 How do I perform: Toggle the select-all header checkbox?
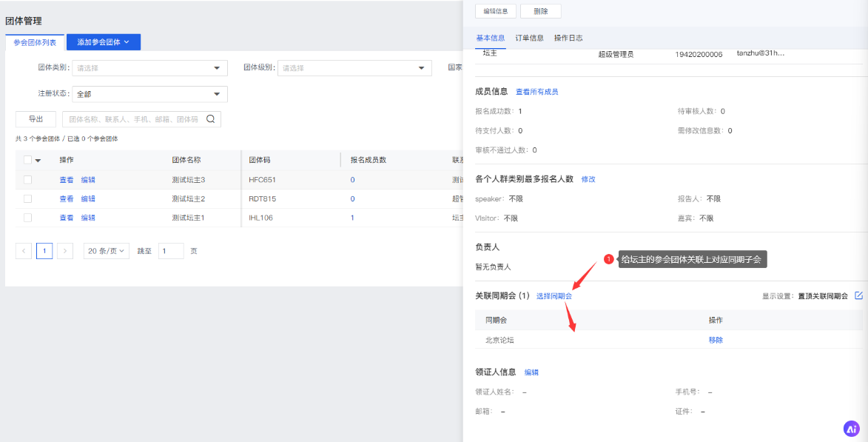(27, 160)
